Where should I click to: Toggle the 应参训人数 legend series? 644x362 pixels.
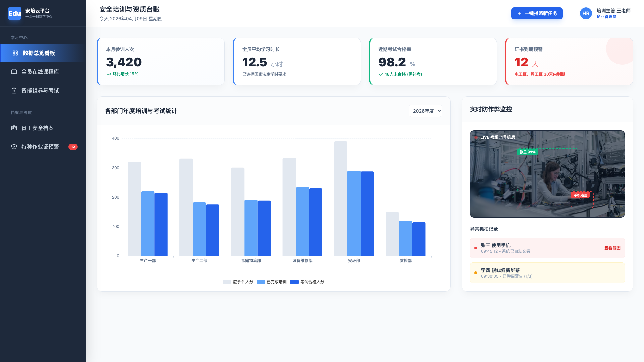(x=238, y=282)
